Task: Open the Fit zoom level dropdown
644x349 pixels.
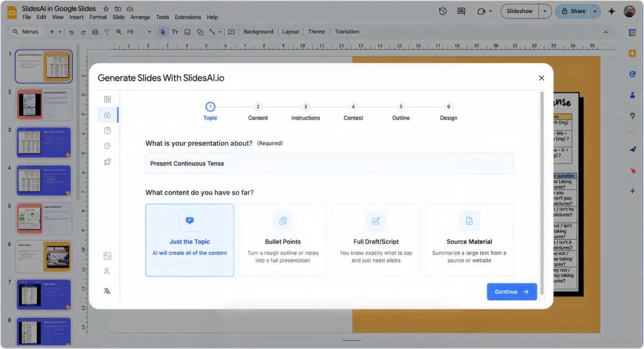Action: [139, 32]
